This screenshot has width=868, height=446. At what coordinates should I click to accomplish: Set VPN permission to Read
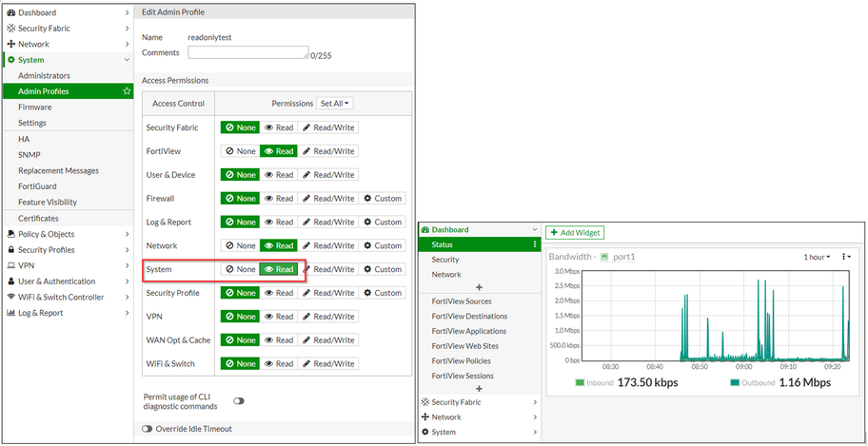(x=279, y=317)
